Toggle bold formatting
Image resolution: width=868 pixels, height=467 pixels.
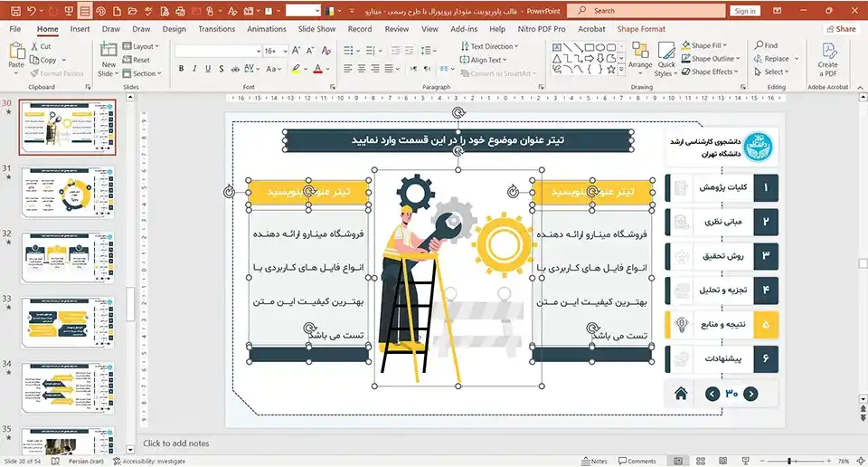click(x=181, y=69)
